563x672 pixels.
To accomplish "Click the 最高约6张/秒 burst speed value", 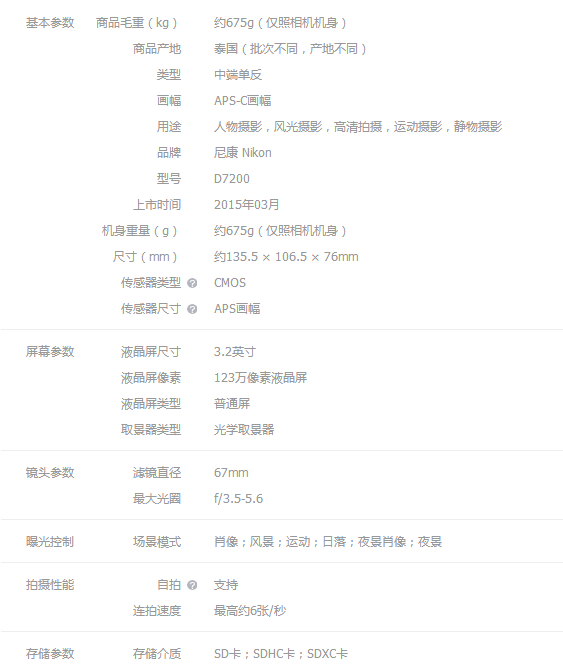I will point(250,611).
